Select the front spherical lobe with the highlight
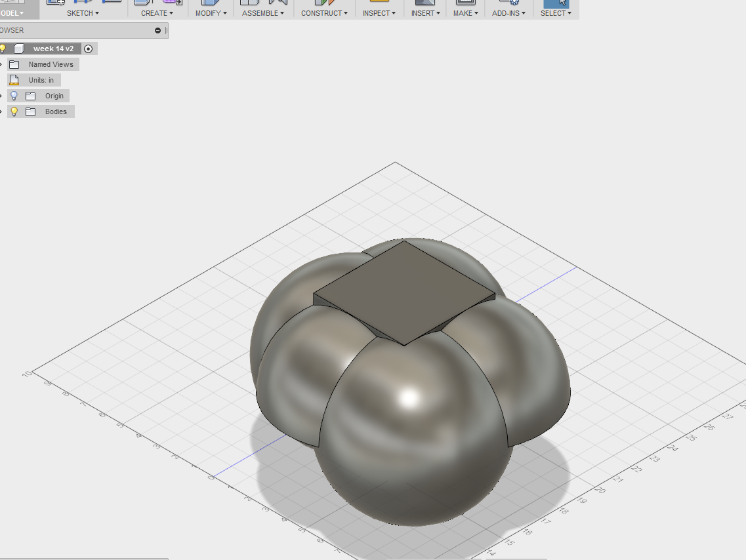The height and width of the screenshot is (560, 746). [413, 428]
